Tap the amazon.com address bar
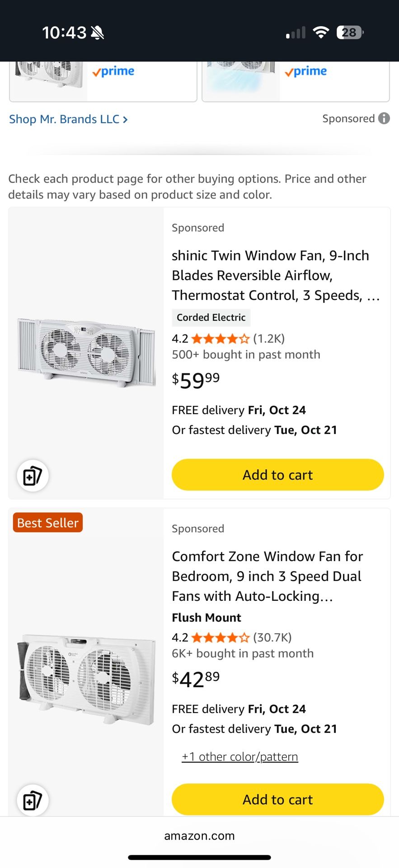This screenshot has height=868, width=399. (x=199, y=835)
